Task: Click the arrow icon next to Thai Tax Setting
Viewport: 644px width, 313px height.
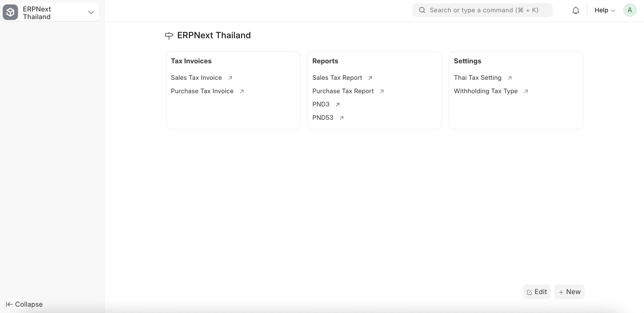Action: click(x=510, y=78)
